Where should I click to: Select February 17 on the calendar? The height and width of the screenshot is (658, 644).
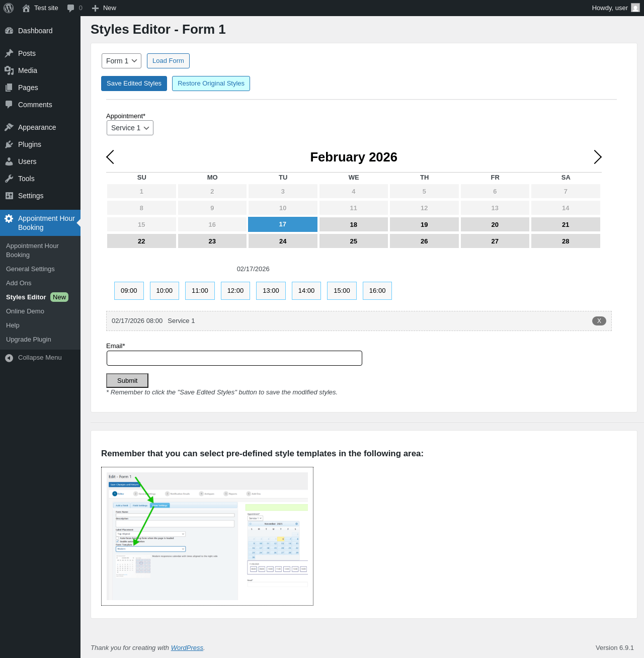pos(283,224)
